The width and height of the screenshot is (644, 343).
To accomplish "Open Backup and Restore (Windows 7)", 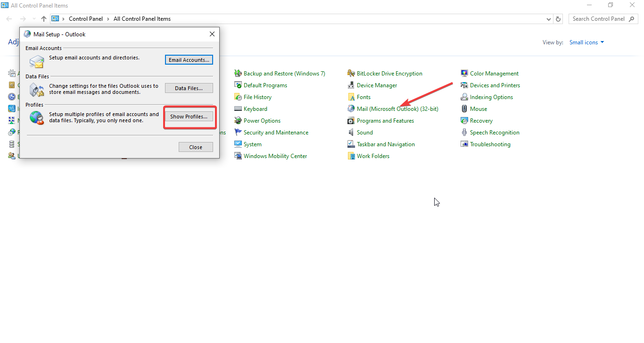I will [x=284, y=73].
